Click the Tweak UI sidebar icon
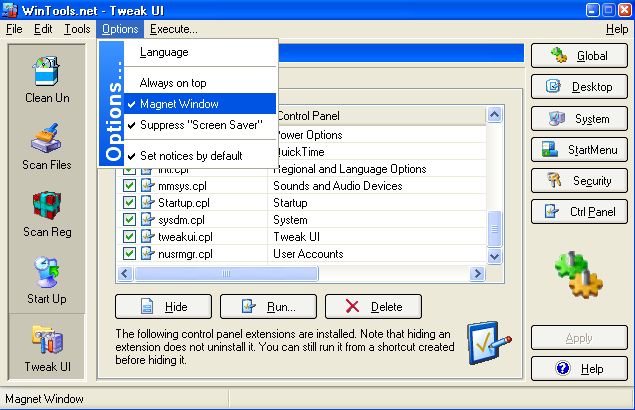Screen dimensions: 635x410 click(47, 347)
